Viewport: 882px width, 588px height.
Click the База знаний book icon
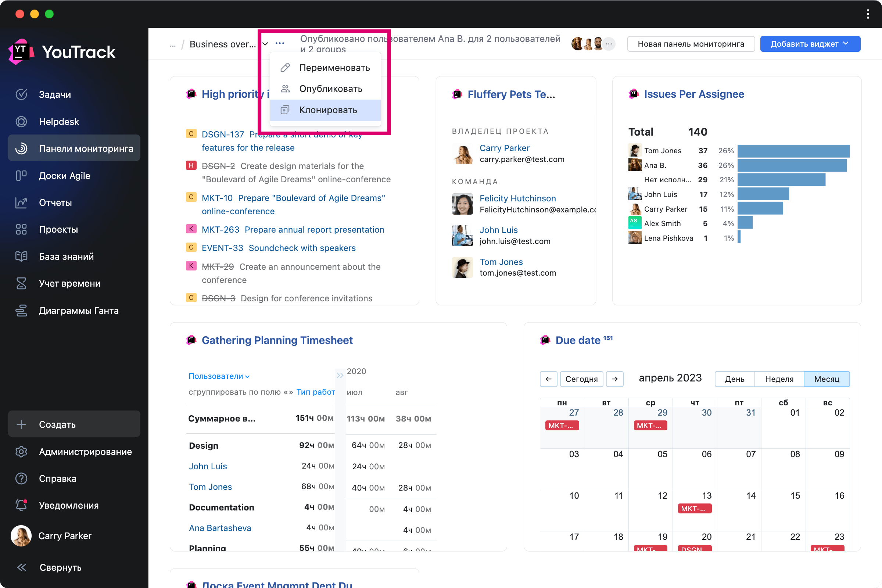21,257
